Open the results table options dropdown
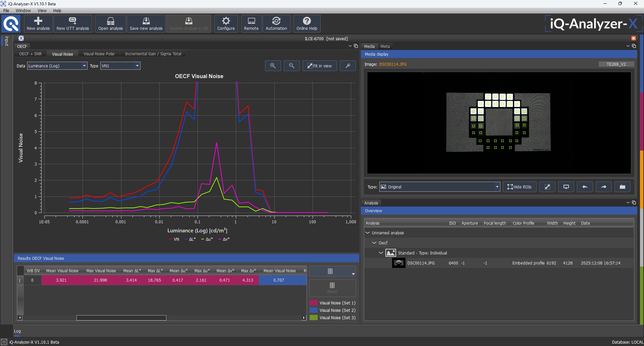644x346 pixels. [x=332, y=271]
